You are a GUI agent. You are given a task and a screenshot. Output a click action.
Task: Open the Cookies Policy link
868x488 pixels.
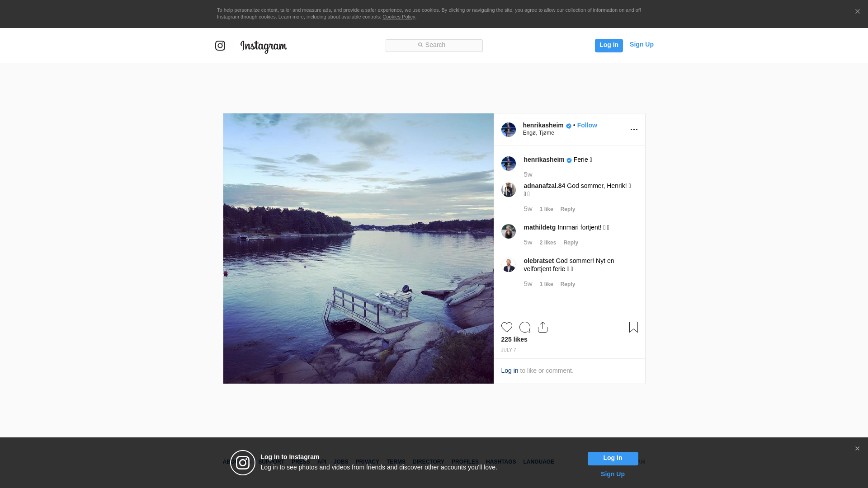pyautogui.click(x=399, y=17)
